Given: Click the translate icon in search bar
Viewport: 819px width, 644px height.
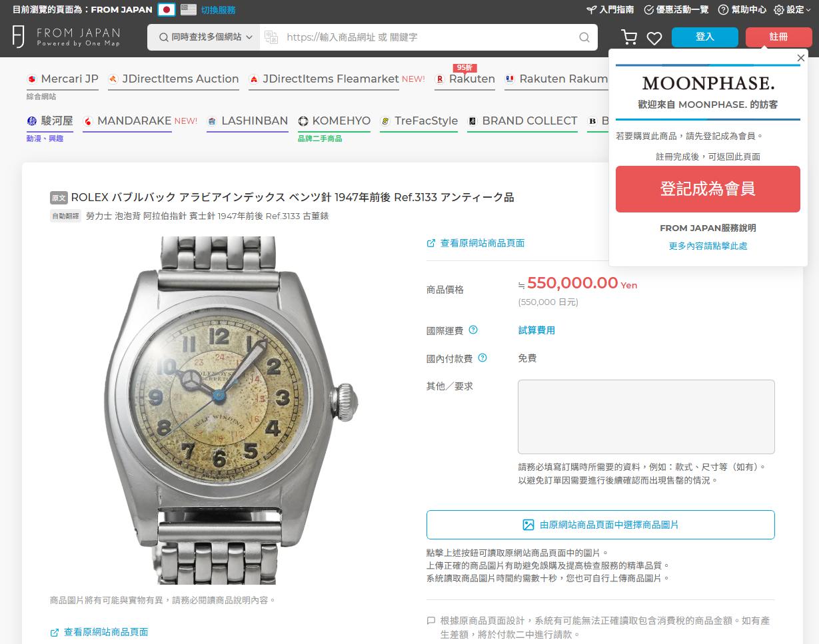Looking at the screenshot, I should (x=271, y=37).
